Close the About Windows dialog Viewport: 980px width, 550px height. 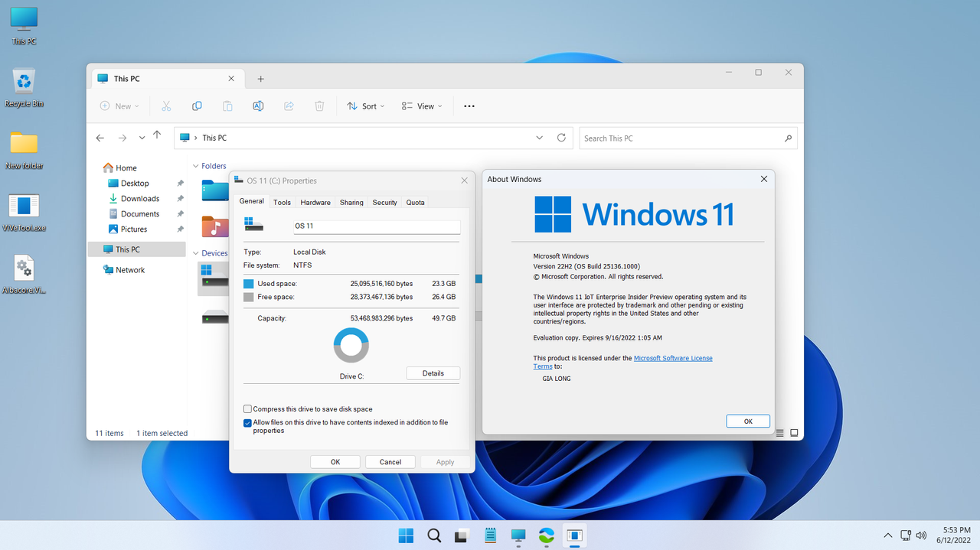pos(763,179)
